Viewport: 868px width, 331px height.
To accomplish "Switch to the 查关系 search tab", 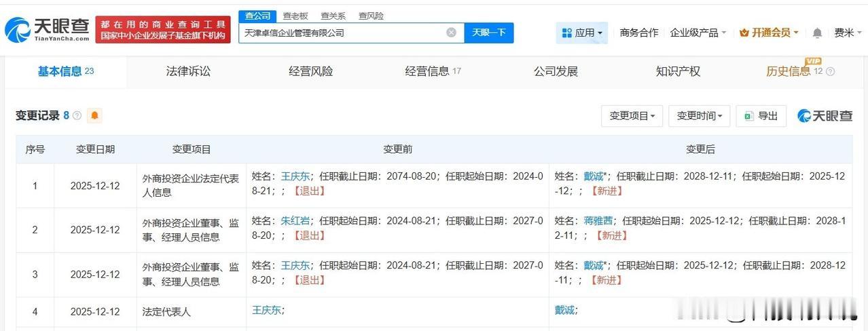I will pos(333,16).
